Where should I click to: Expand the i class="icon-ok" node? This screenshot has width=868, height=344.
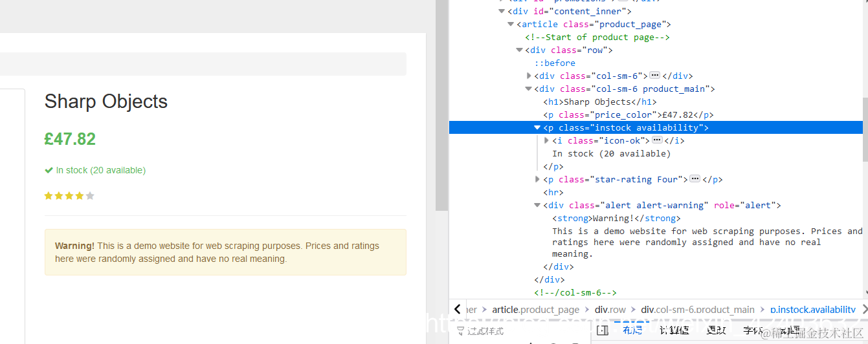point(546,140)
